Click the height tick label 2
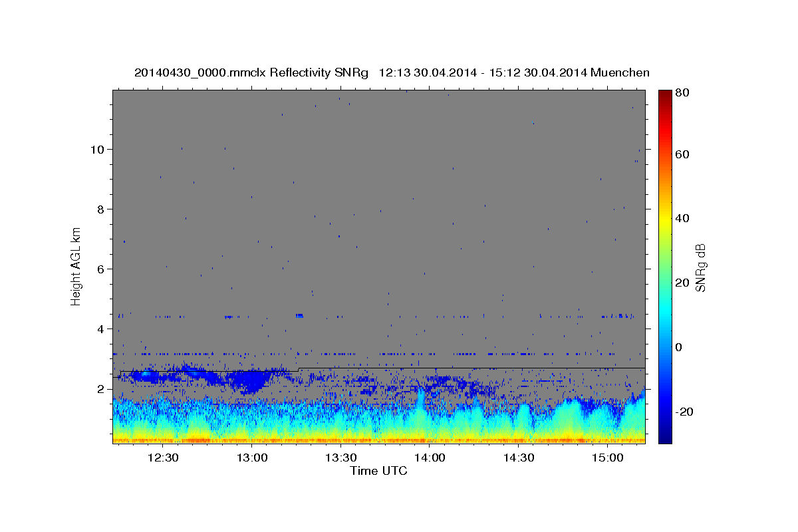Image resolution: width=798 pixels, height=532 pixels. (101, 388)
